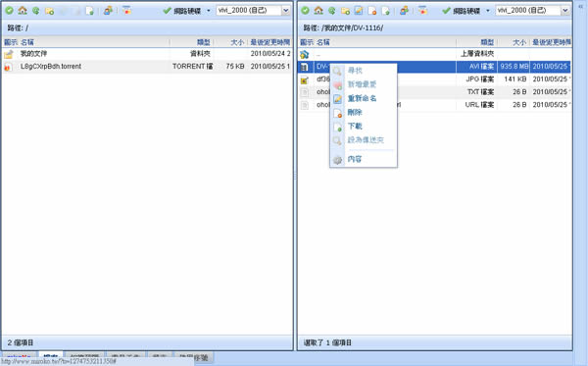Open users share icon in right pane toolbar
Image resolution: width=588 pixels, height=366 pixels.
(404, 11)
